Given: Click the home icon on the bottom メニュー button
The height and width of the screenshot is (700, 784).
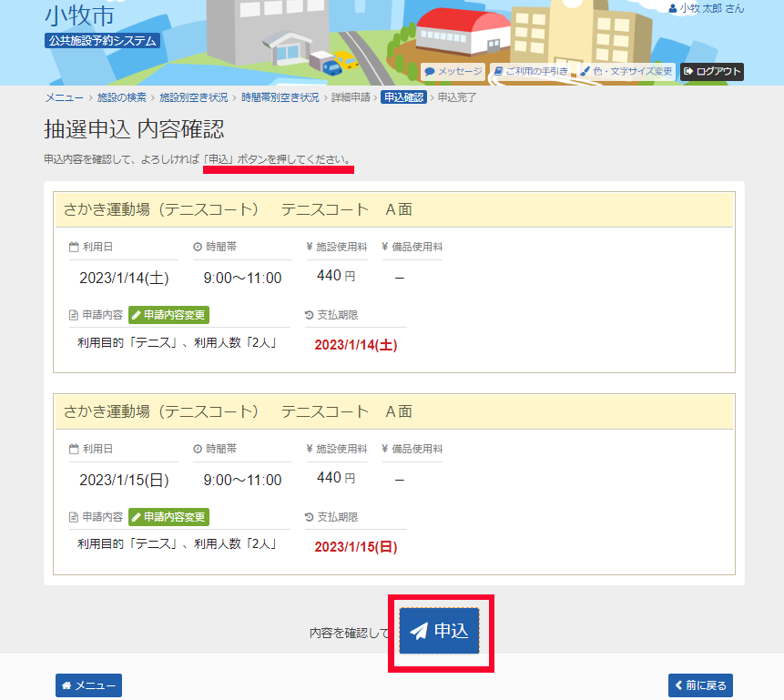Looking at the screenshot, I should point(66,685).
